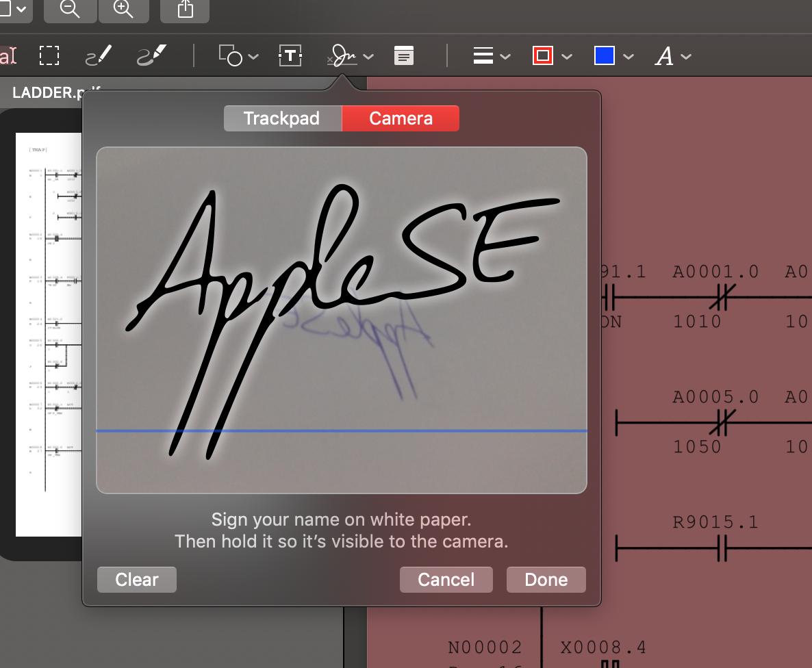Zoom out using the magnifier icon
Viewport: 812px width, 668px height.
tap(69, 10)
